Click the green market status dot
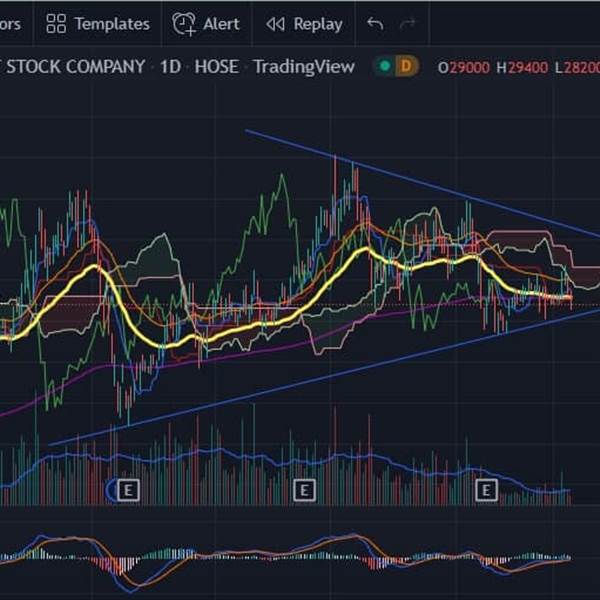 point(385,66)
